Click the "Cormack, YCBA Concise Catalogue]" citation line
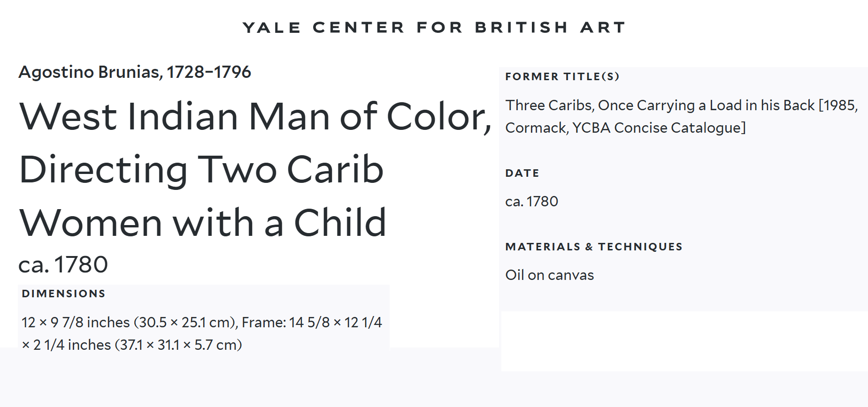 coord(625,128)
